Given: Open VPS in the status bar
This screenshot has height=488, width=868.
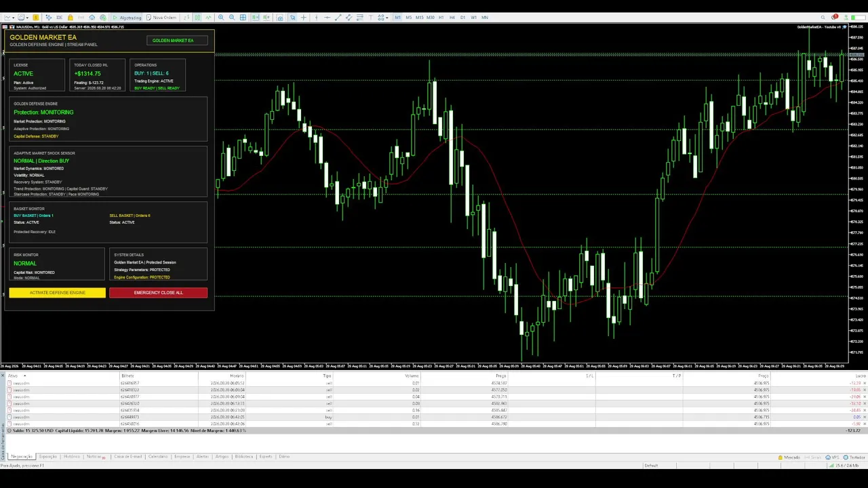Looking at the screenshot, I should (832, 457).
